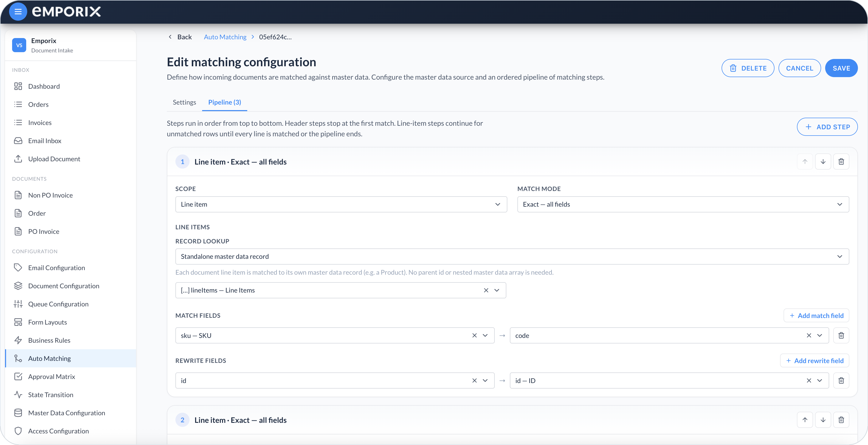Click the Dashboard sidebar icon
This screenshot has height=445, width=868.
pyautogui.click(x=18, y=86)
